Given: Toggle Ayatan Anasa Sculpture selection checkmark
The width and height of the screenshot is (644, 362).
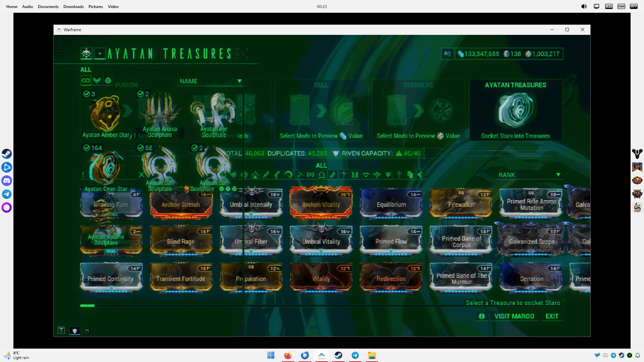Looking at the screenshot, I should click(141, 94).
